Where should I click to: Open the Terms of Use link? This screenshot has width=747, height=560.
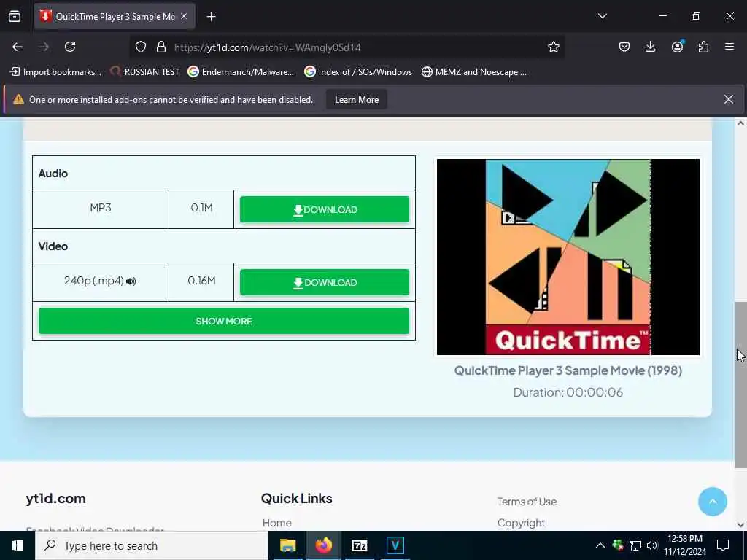[527, 502]
